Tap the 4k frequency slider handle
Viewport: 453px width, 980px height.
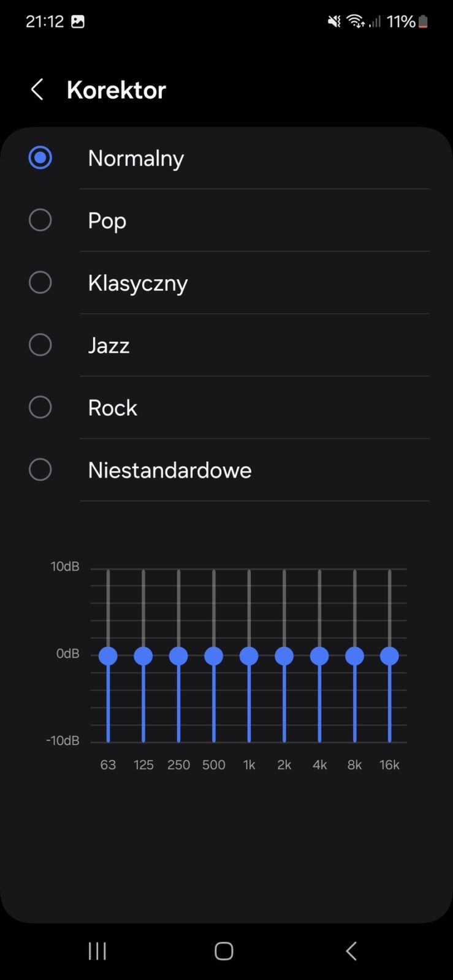click(319, 656)
